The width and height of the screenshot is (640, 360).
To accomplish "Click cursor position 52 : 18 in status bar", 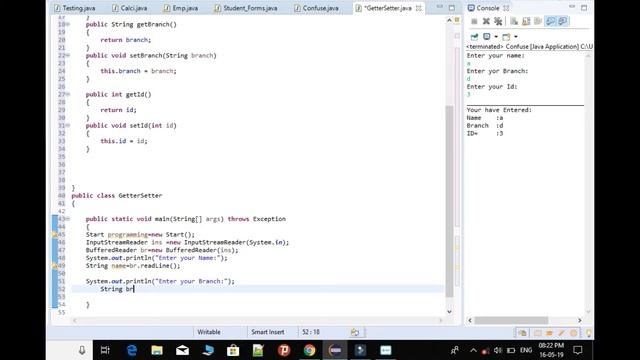I will pos(311,332).
